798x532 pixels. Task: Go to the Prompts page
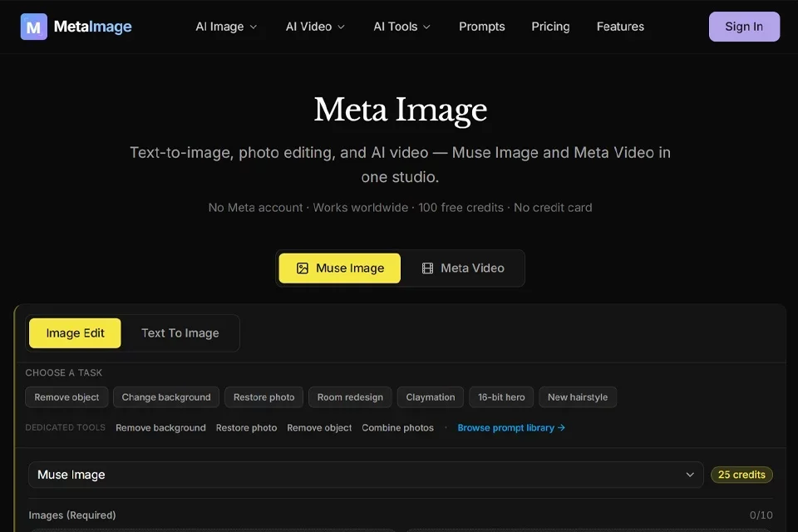tap(481, 27)
